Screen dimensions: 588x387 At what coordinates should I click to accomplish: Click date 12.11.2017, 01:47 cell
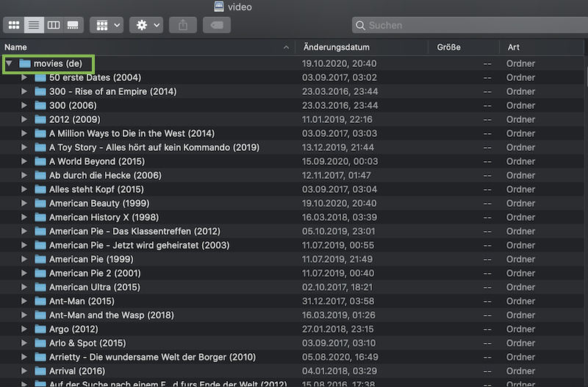coord(337,175)
